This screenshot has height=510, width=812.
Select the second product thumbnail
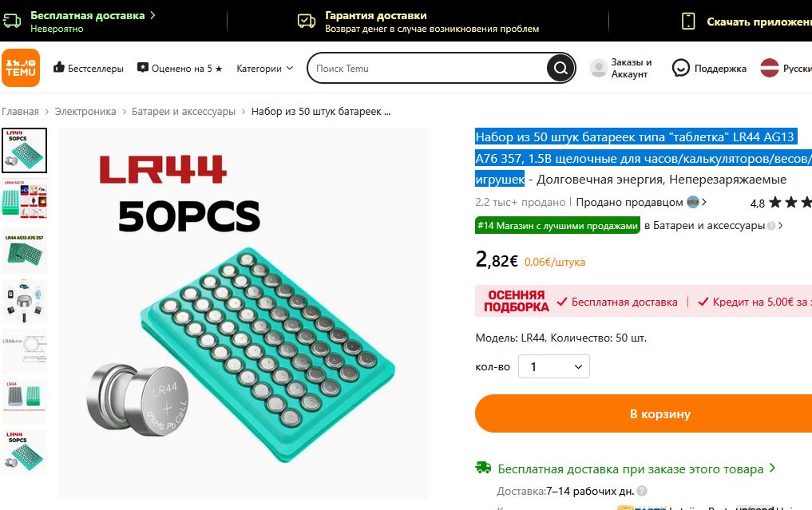(x=24, y=200)
